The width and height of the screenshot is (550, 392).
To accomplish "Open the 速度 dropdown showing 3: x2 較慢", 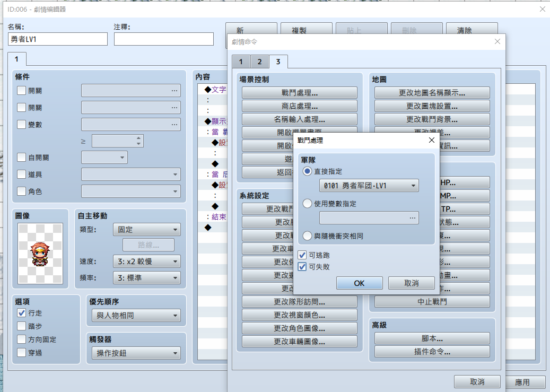I will tap(147, 262).
